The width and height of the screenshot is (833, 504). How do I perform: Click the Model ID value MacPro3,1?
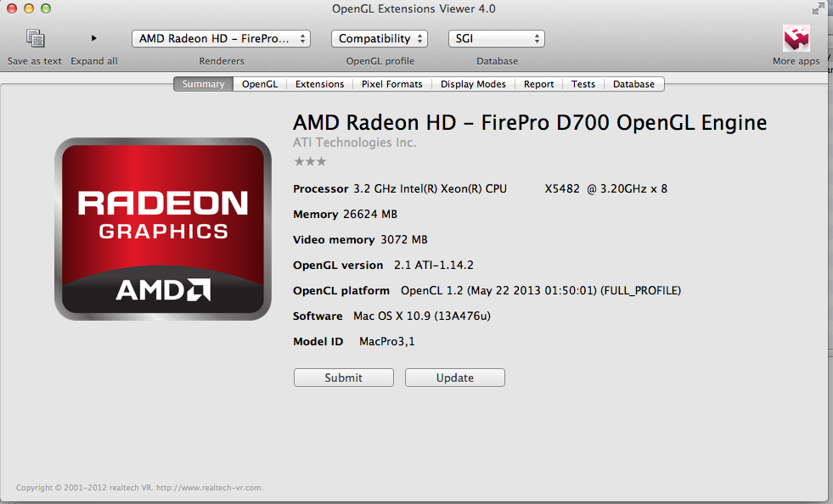tap(386, 341)
